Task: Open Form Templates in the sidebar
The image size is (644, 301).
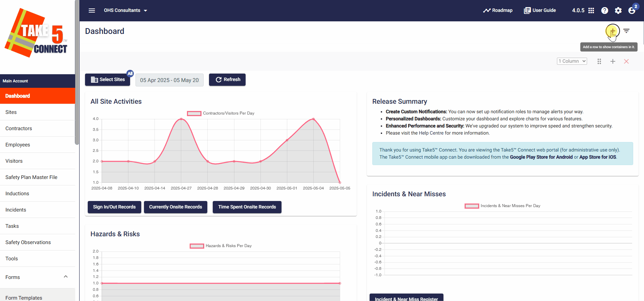Action: tap(38, 295)
